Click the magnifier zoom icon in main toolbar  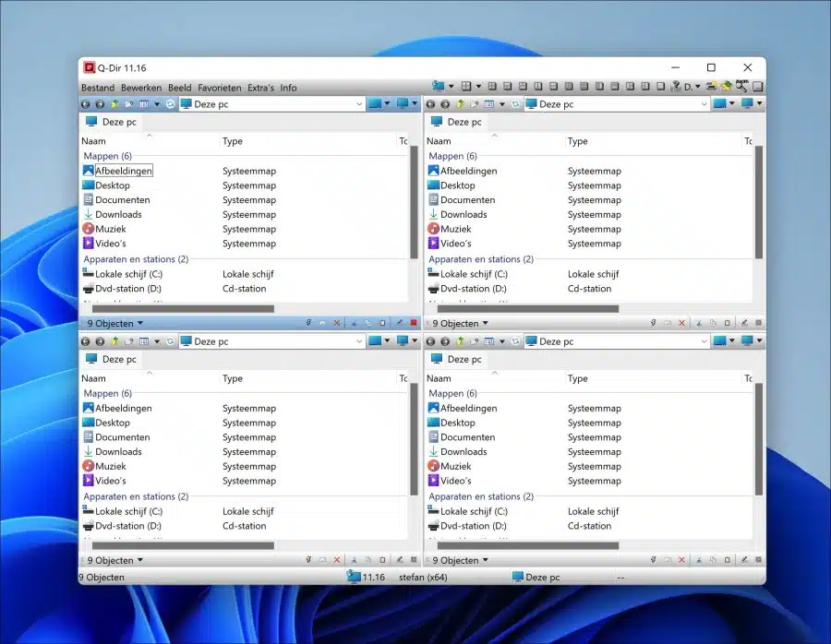click(x=742, y=86)
